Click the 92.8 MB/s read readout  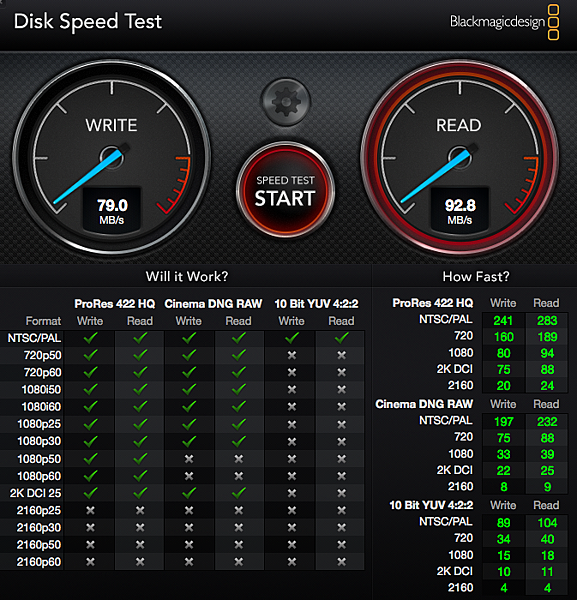pos(460,210)
